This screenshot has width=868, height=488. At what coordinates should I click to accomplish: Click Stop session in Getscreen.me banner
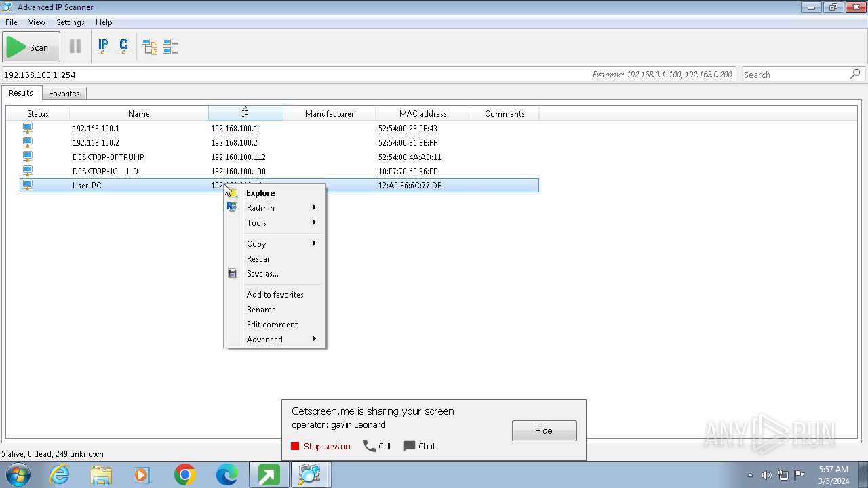(x=321, y=446)
